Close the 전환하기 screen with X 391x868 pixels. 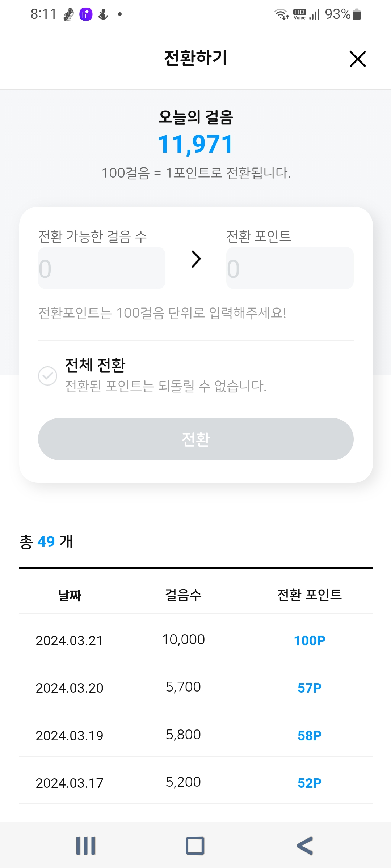pos(358,59)
